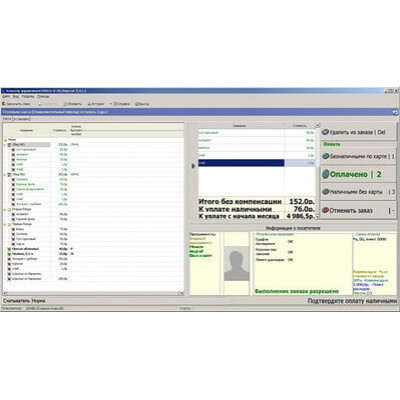The width and height of the screenshot is (400, 400).
Task: Cancel the order with Отменить заказ
Action: coord(359,210)
